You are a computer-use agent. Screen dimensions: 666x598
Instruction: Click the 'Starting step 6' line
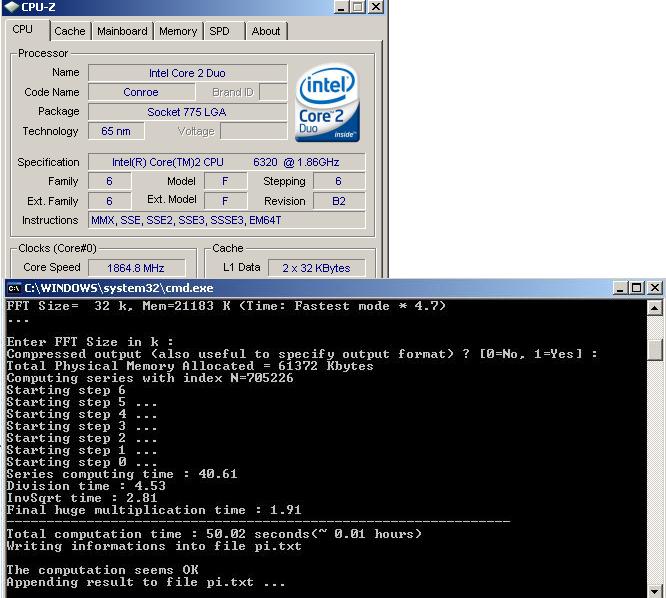[66, 390]
